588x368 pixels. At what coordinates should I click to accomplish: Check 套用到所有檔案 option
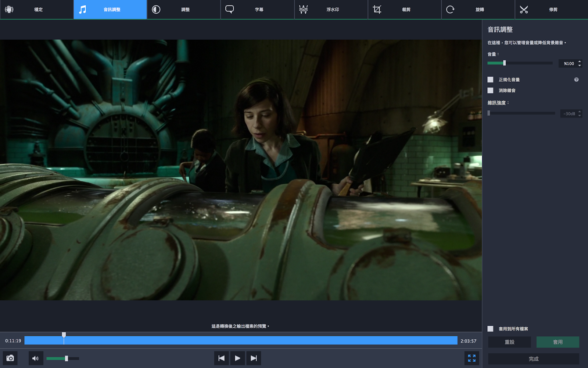click(490, 329)
